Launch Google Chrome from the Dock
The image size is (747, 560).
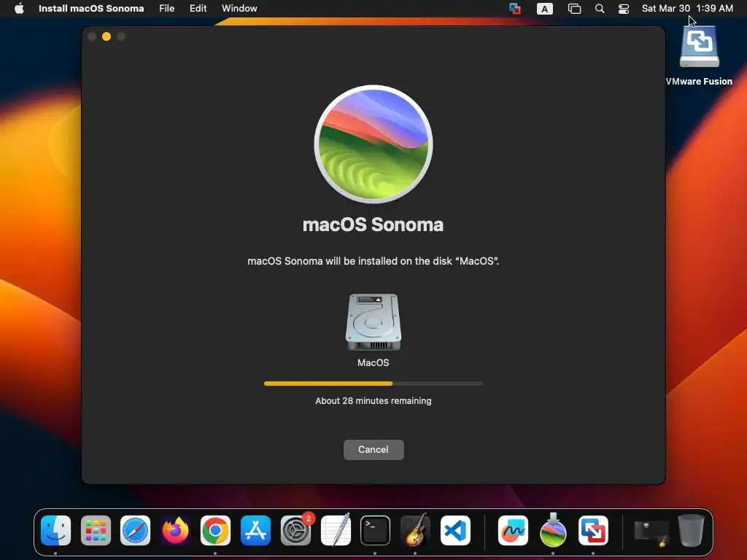click(215, 530)
